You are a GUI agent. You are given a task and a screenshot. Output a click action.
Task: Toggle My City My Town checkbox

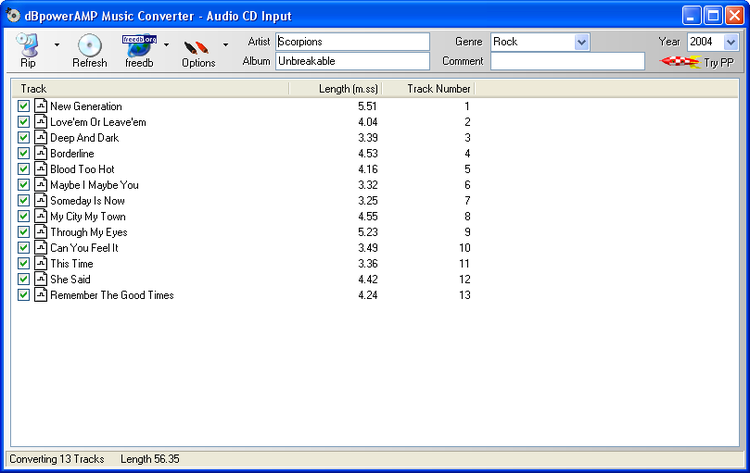[x=23, y=216]
